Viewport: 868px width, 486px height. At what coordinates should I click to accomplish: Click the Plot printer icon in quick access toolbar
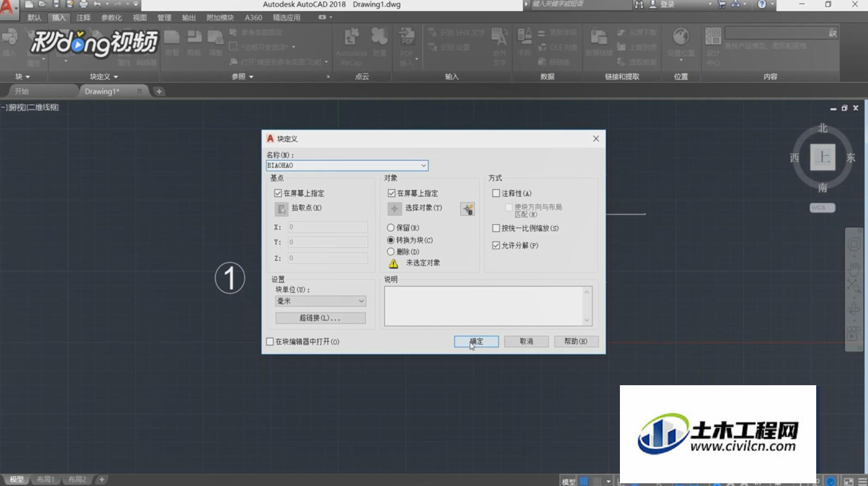pyautogui.click(x=83, y=4)
